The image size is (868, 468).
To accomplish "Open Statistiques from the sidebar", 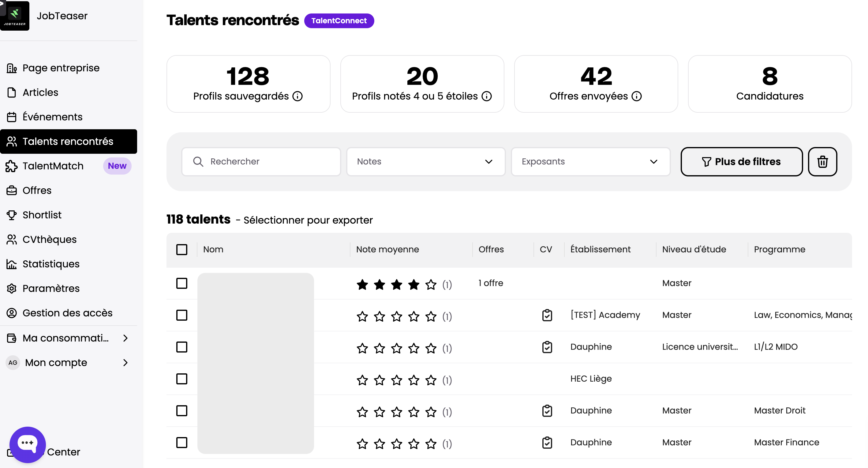I will click(x=51, y=264).
